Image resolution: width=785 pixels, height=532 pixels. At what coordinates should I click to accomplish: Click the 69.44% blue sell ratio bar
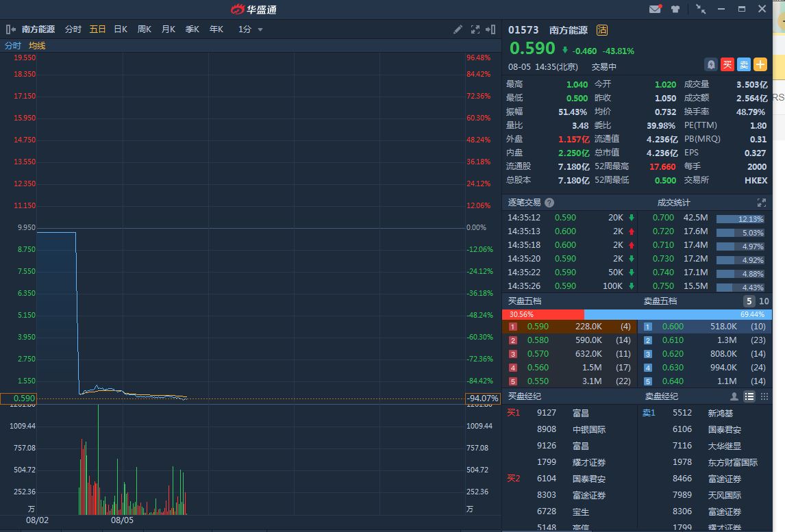click(x=678, y=314)
